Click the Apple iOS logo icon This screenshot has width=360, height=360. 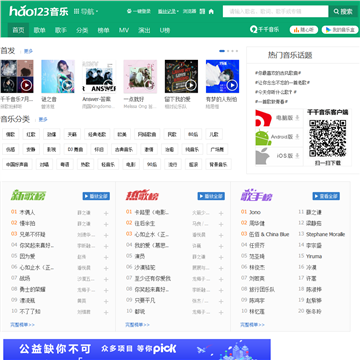(262, 156)
